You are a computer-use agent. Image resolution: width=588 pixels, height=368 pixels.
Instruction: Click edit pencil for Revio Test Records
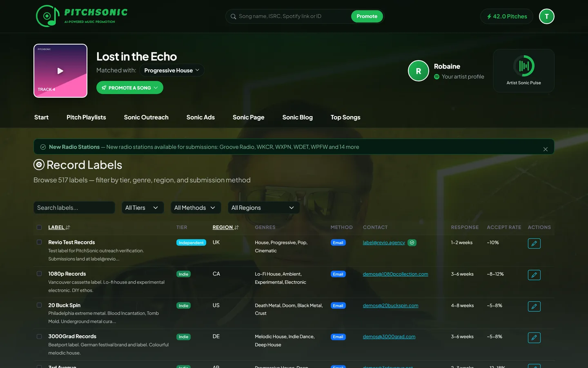coord(534,244)
